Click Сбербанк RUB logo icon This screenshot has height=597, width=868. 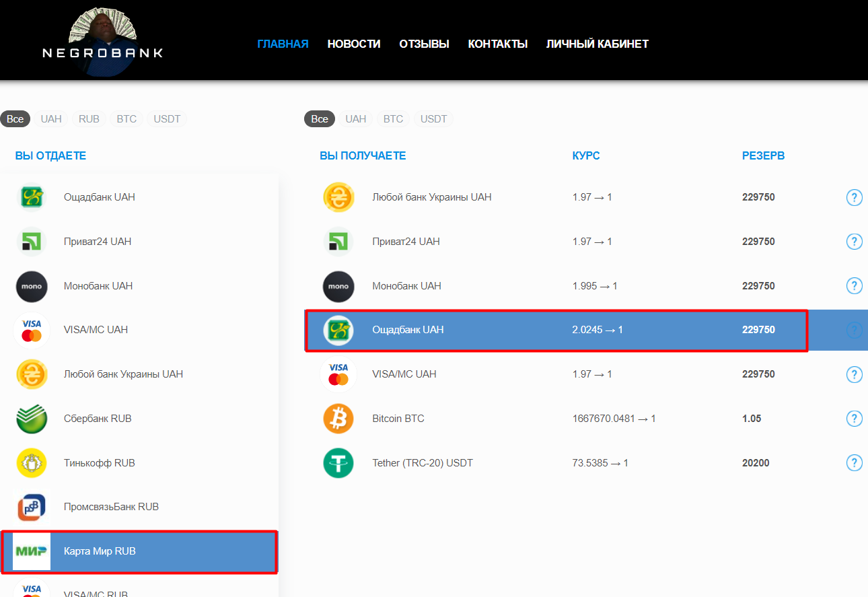pyautogui.click(x=32, y=419)
